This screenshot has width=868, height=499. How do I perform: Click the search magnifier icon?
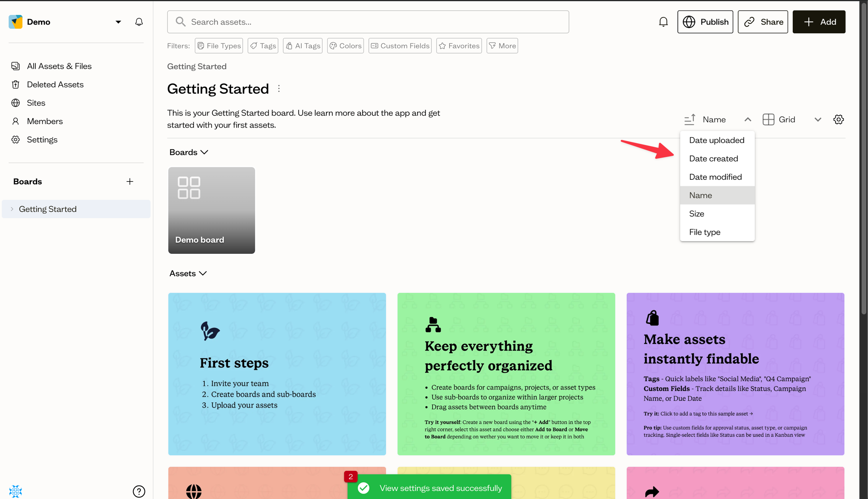180,22
